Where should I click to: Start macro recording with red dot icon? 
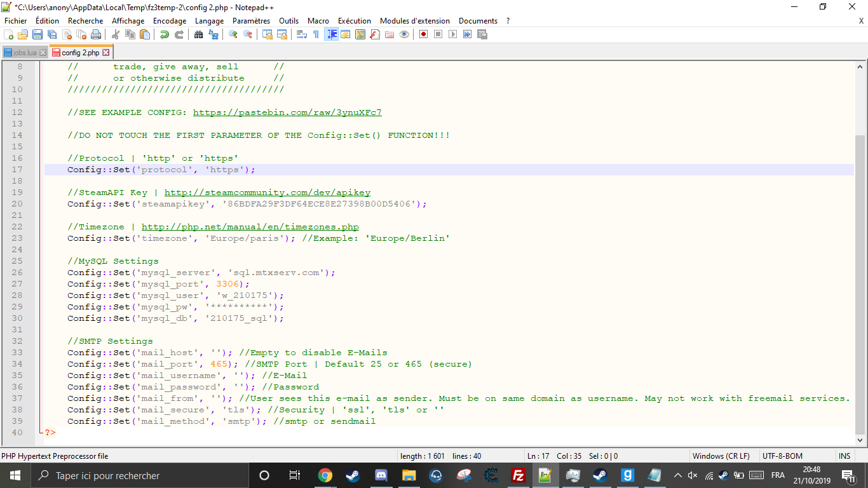pos(423,34)
